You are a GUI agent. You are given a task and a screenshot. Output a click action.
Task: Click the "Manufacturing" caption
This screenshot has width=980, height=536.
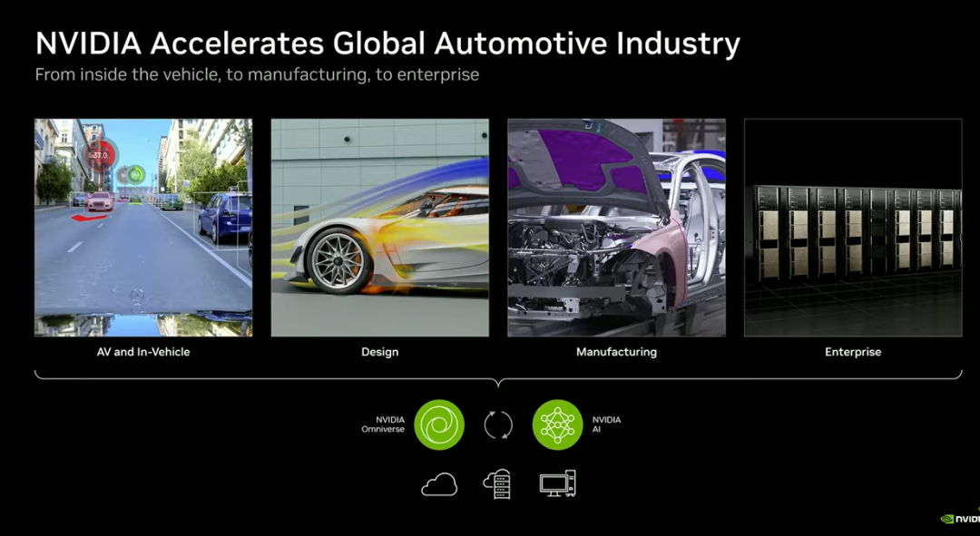coord(616,352)
